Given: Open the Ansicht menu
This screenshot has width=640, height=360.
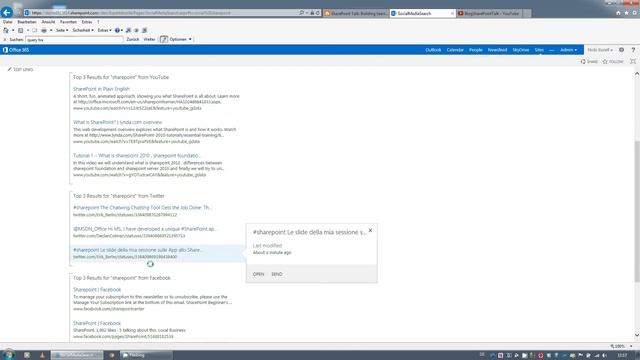Looking at the screenshot, I should (48, 22).
